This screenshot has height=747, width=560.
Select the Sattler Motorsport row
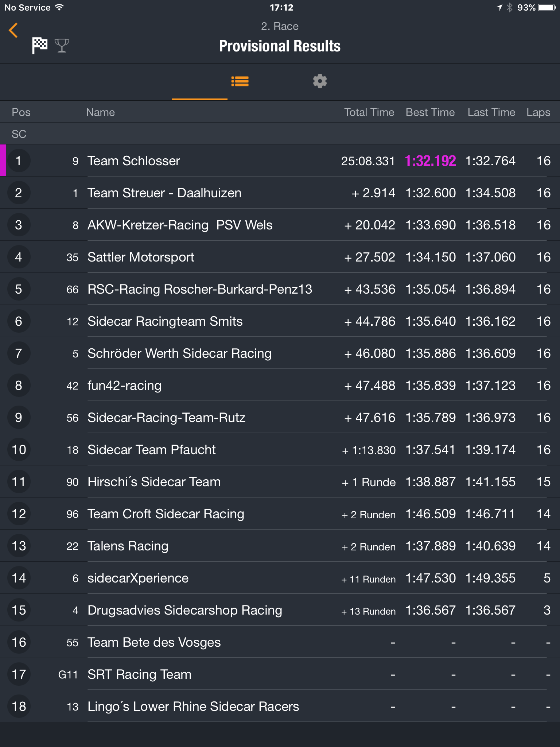280,257
